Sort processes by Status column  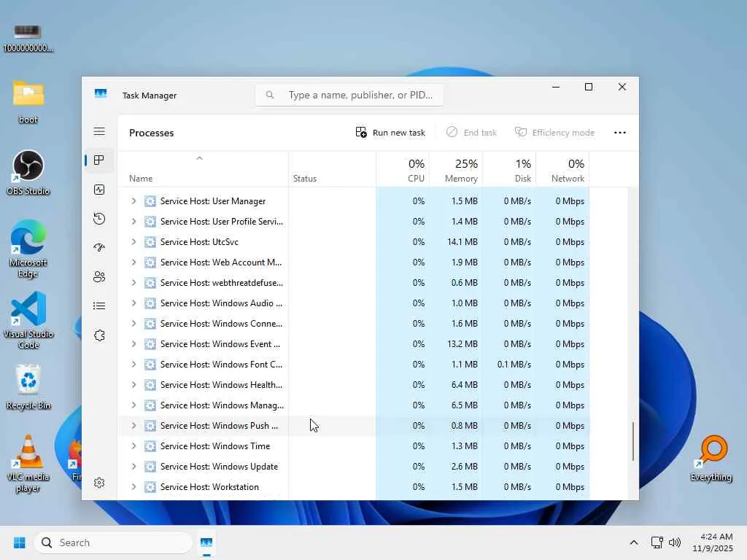coord(332,169)
